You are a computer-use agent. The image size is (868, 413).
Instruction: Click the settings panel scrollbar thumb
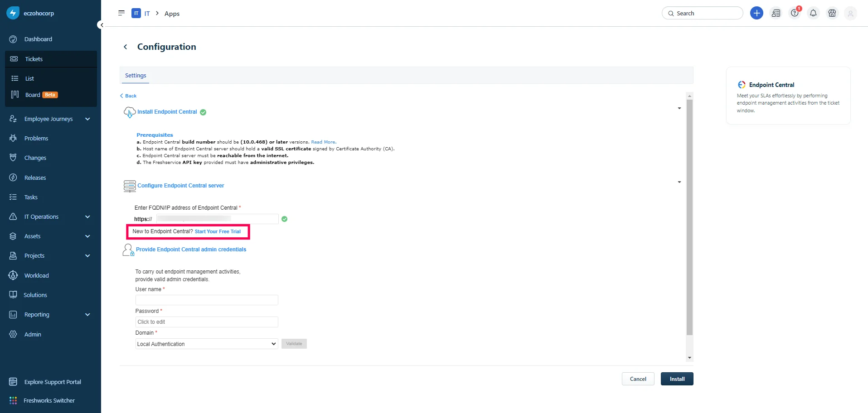point(689,217)
